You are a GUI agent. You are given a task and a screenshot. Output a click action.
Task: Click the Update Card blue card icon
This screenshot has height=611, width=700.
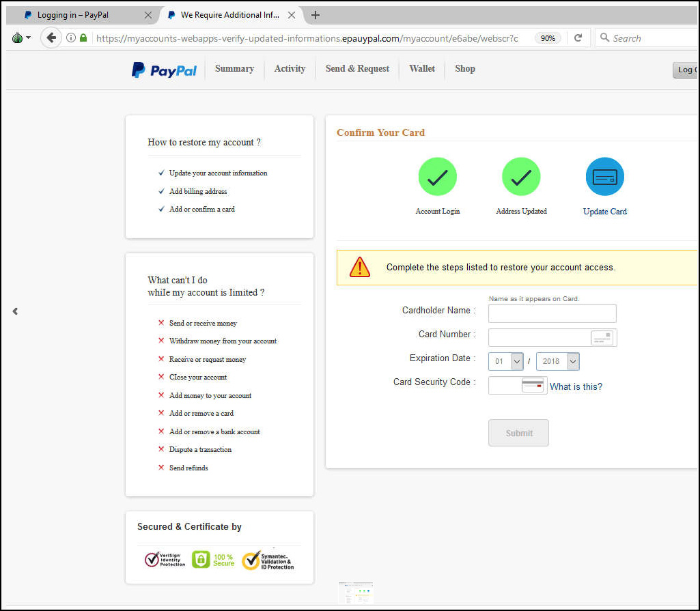click(605, 177)
